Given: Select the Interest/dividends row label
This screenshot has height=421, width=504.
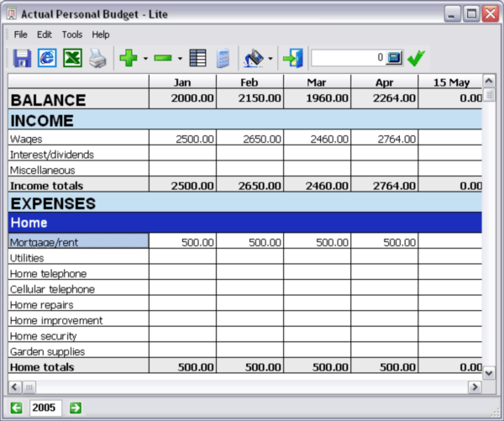Looking at the screenshot, I should click(78, 154).
